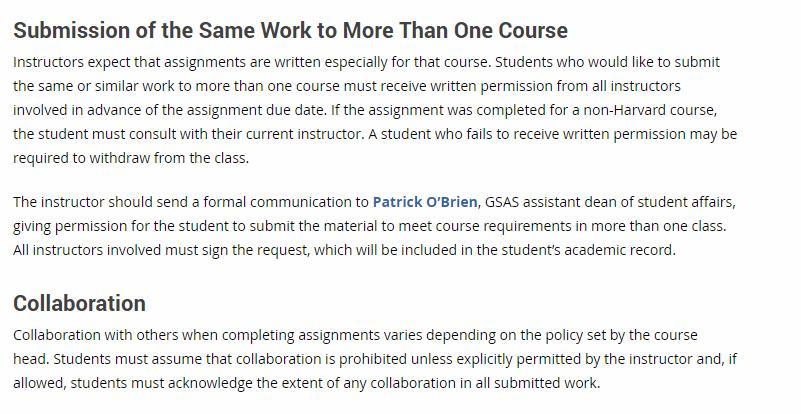This screenshot has height=414, width=801.
Task: Click the "Submission of the Same Work" heading
Action: [290, 30]
